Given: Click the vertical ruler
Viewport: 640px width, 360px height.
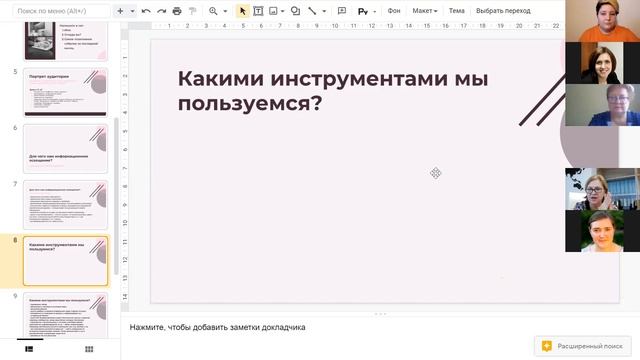Looking at the screenshot, I should point(125,171).
